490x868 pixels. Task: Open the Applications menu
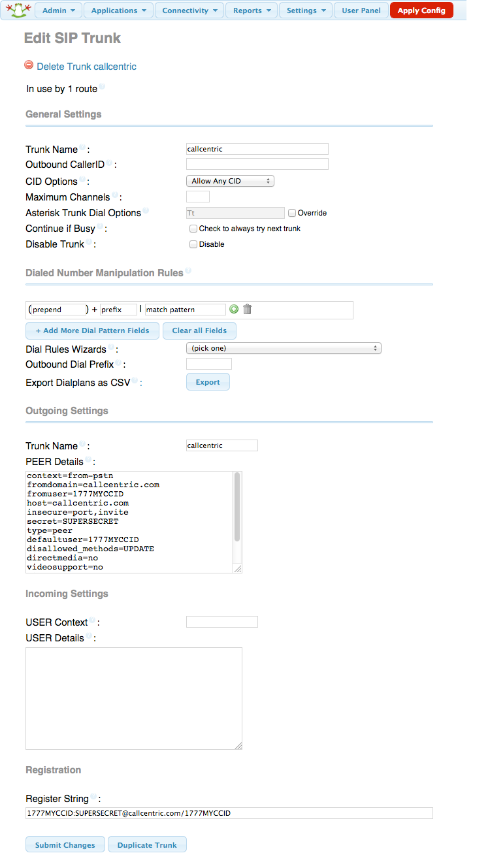tap(119, 10)
